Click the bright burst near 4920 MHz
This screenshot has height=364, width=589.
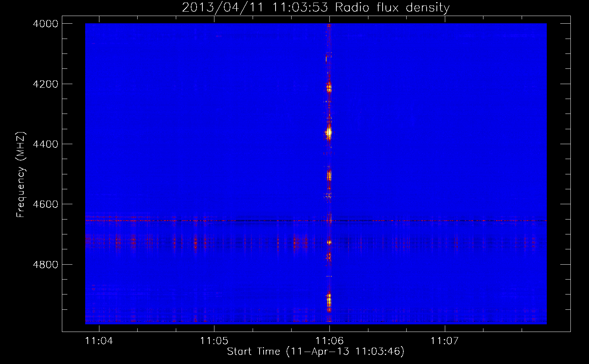coord(329,300)
